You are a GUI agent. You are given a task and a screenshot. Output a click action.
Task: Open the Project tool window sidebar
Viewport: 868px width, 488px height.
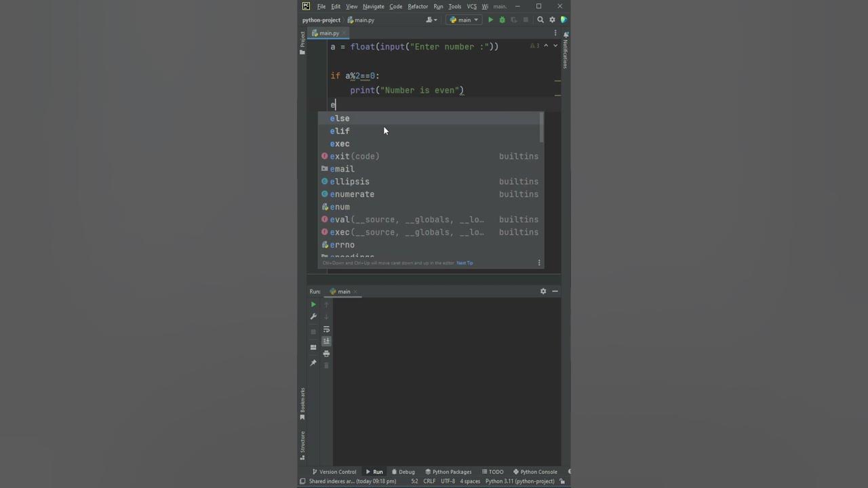tap(302, 43)
